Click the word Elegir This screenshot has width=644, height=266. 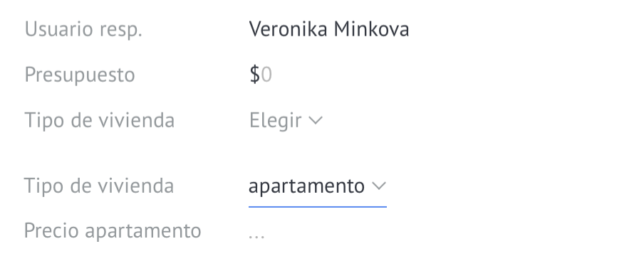click(276, 120)
